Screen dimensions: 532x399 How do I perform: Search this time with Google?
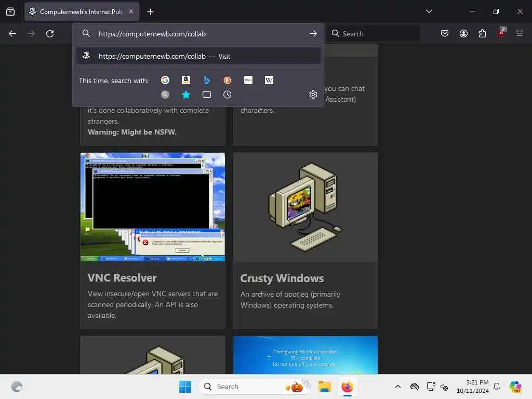[165, 80]
